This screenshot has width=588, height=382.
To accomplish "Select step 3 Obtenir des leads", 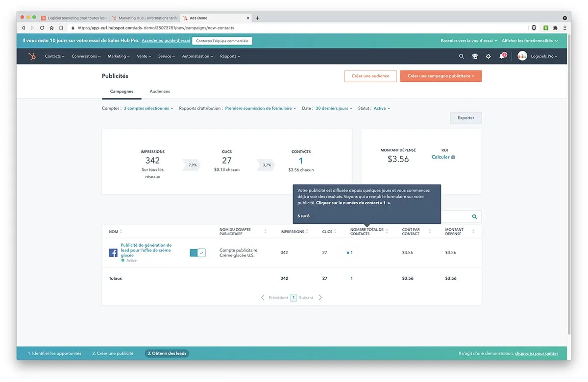I will 167,353.
